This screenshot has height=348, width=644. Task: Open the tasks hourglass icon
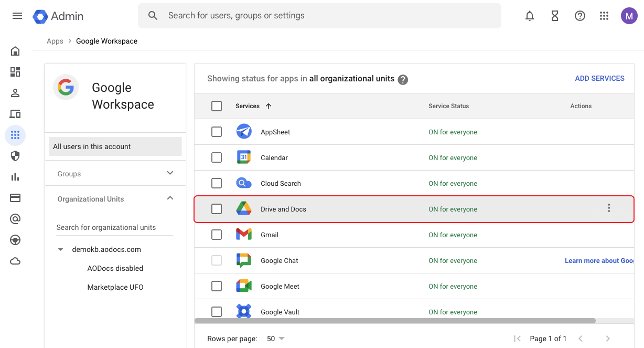(x=555, y=16)
